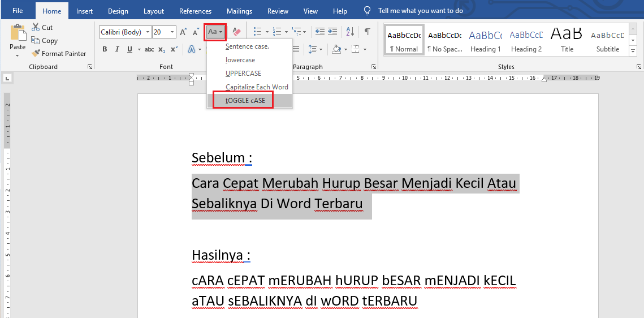Open the font size 20 dropdown
This screenshot has height=318, width=644.
tap(172, 32)
